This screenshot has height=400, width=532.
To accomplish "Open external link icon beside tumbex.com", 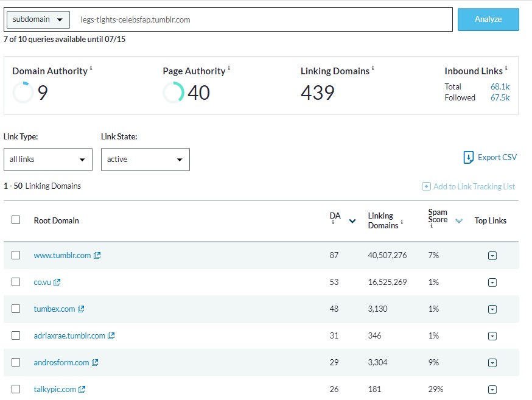I will [81, 309].
